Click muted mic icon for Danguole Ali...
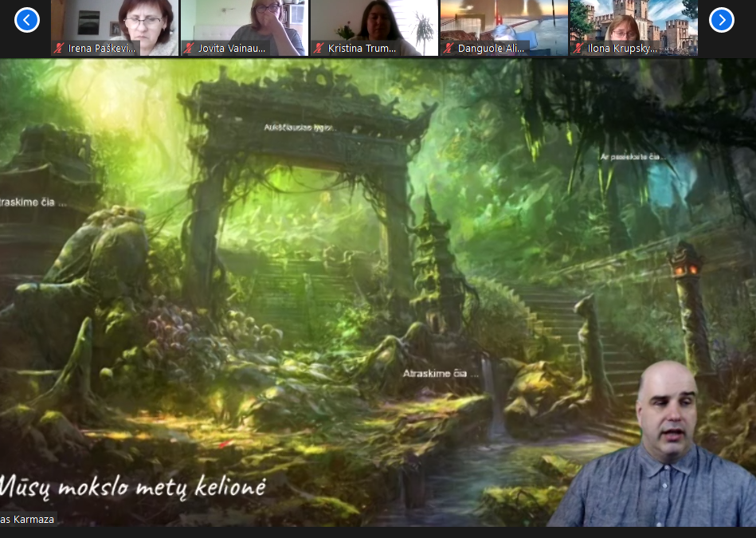 tap(449, 49)
